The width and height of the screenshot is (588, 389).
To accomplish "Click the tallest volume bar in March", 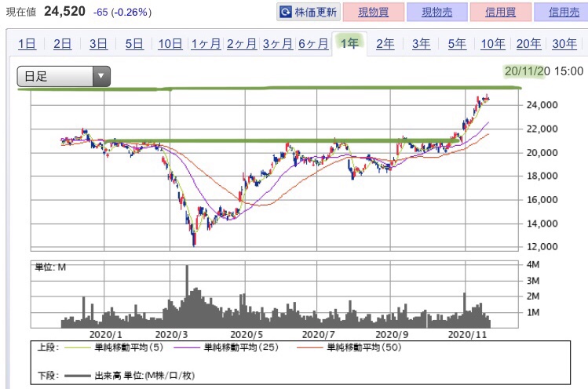I will [187, 296].
